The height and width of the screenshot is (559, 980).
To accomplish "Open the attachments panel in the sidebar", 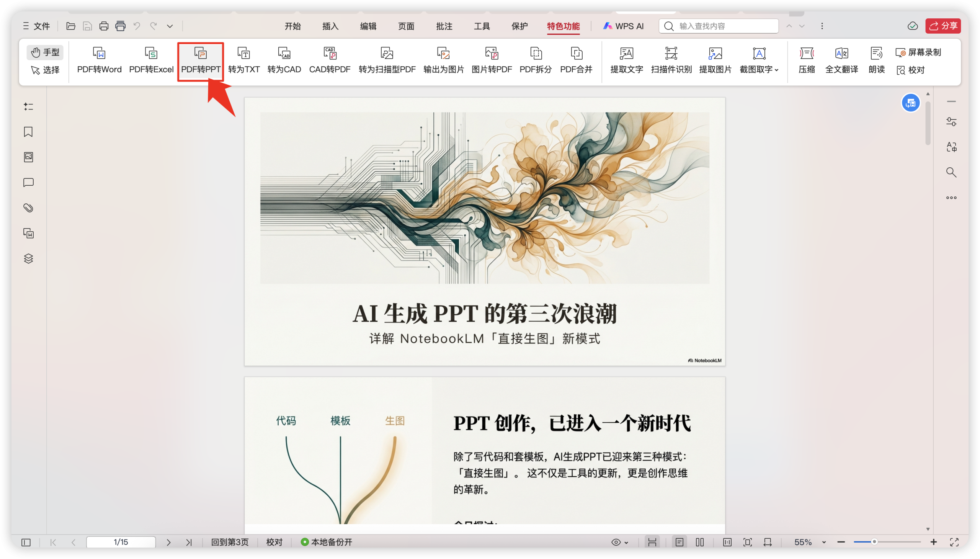I will 28,208.
